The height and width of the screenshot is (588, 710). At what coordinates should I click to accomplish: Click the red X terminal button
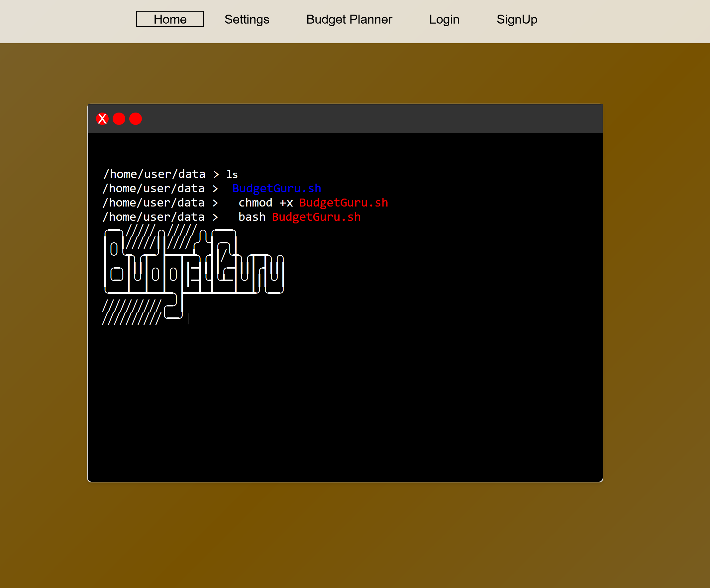[102, 119]
